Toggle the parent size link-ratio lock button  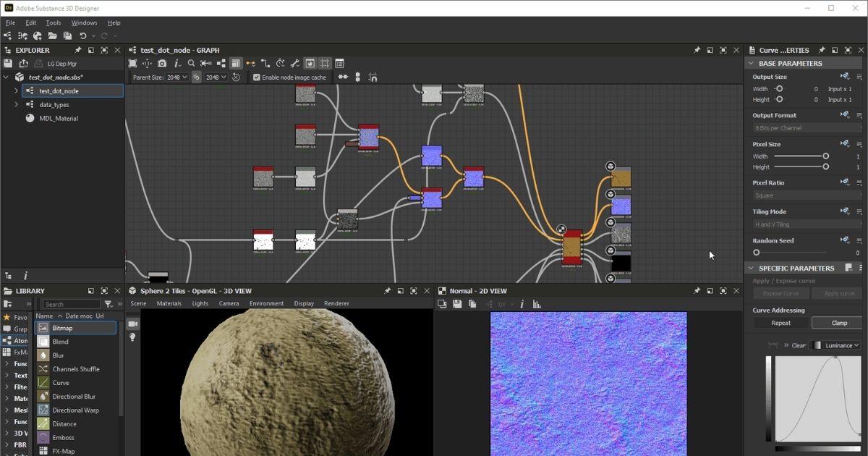[x=196, y=77]
